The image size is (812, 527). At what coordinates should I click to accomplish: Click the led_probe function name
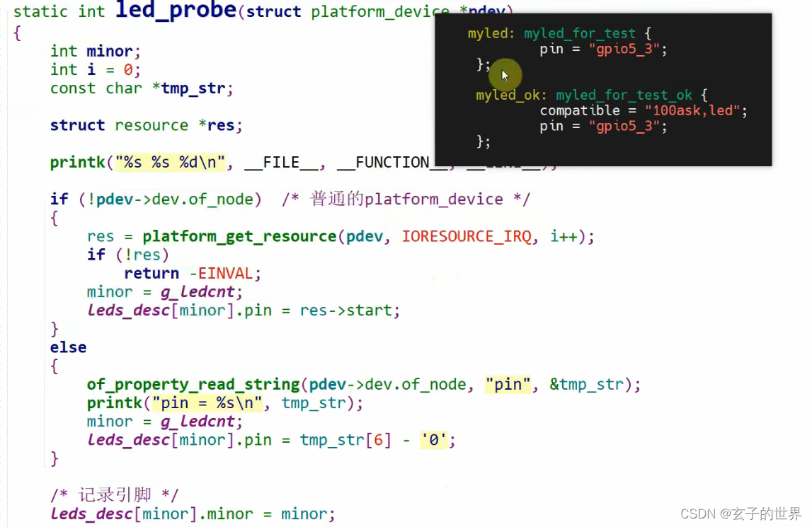[176, 10]
